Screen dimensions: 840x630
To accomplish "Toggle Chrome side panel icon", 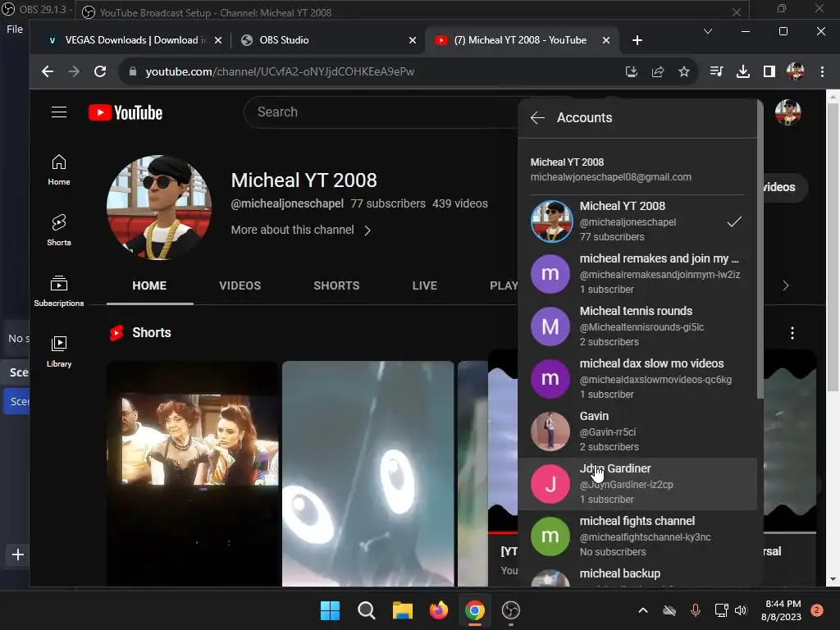I will click(769, 71).
